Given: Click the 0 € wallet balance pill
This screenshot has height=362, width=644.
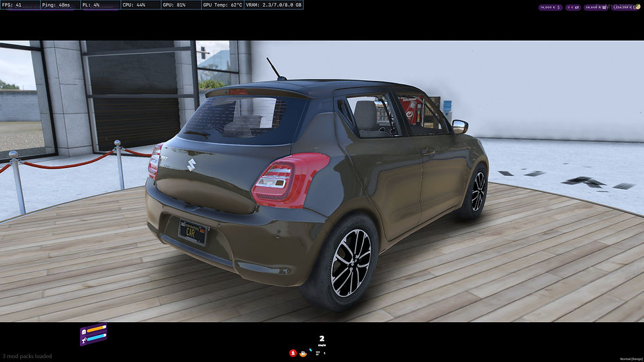Looking at the screenshot, I should click(x=573, y=7).
